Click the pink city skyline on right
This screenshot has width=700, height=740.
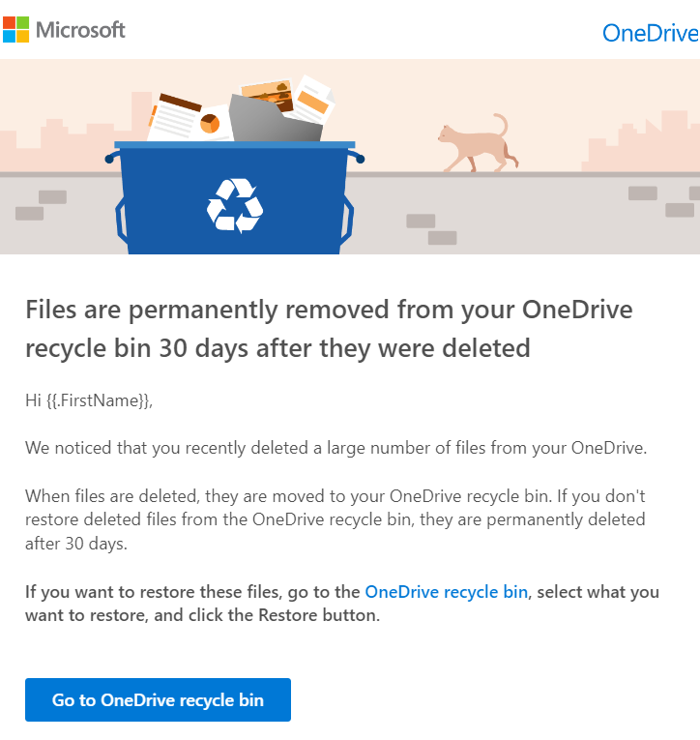[642, 140]
